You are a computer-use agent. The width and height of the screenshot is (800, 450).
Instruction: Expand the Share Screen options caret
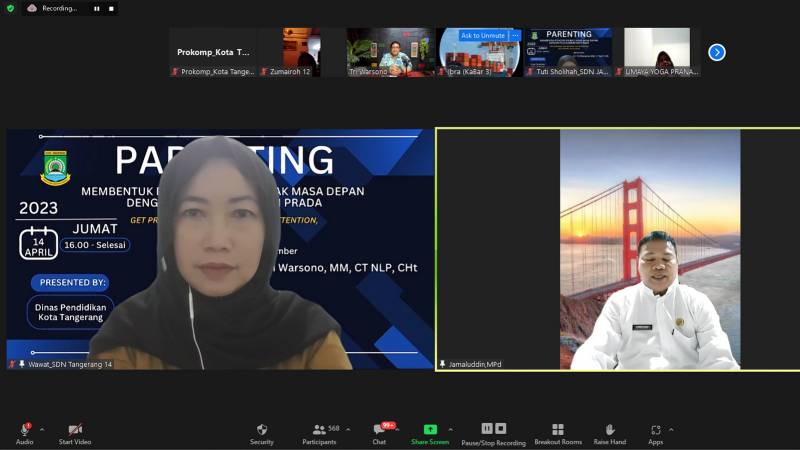tap(450, 429)
